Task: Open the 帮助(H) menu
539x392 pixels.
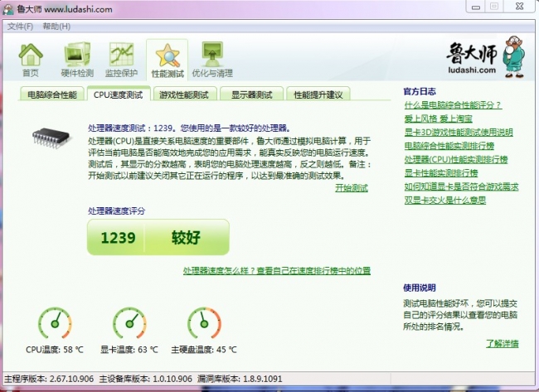Action: pos(56,27)
